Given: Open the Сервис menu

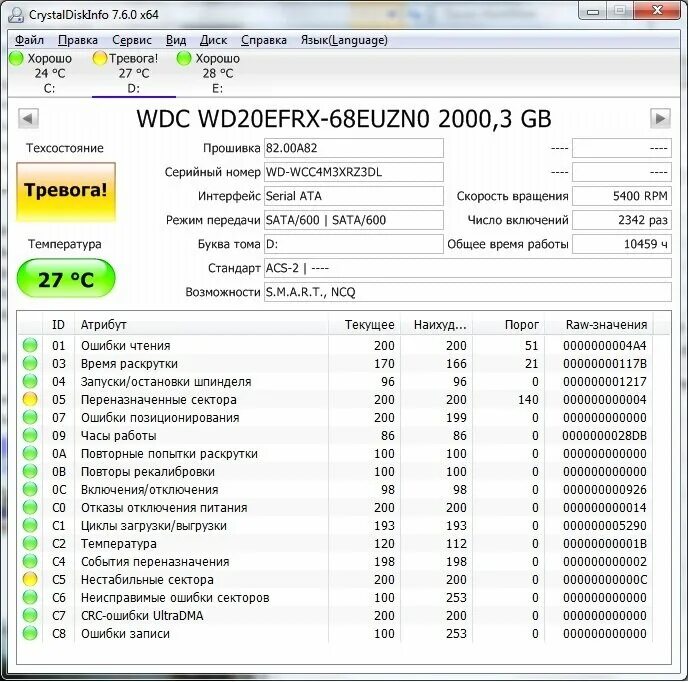Looking at the screenshot, I should point(132,40).
